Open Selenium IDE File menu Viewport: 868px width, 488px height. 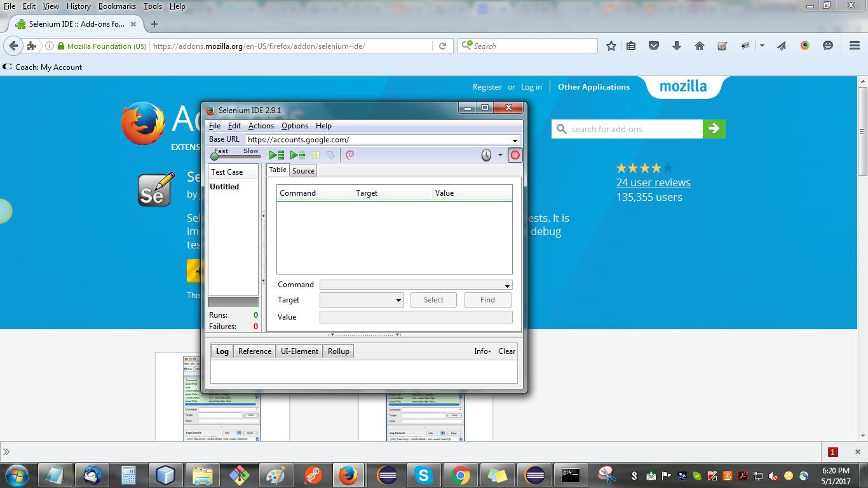(215, 126)
